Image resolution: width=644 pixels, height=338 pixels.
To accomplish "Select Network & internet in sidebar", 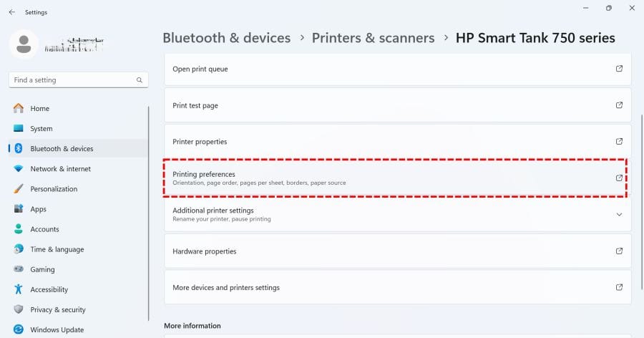I will (x=60, y=169).
